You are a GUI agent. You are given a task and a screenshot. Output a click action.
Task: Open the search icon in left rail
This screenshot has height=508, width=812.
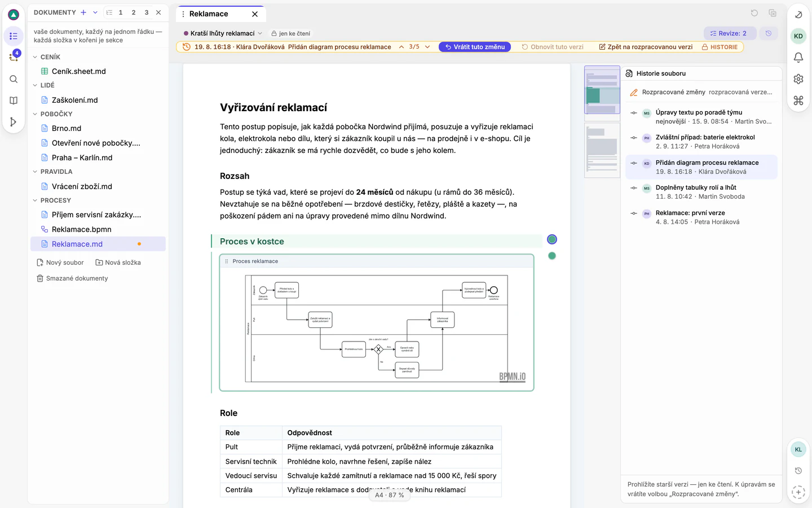[x=14, y=79]
